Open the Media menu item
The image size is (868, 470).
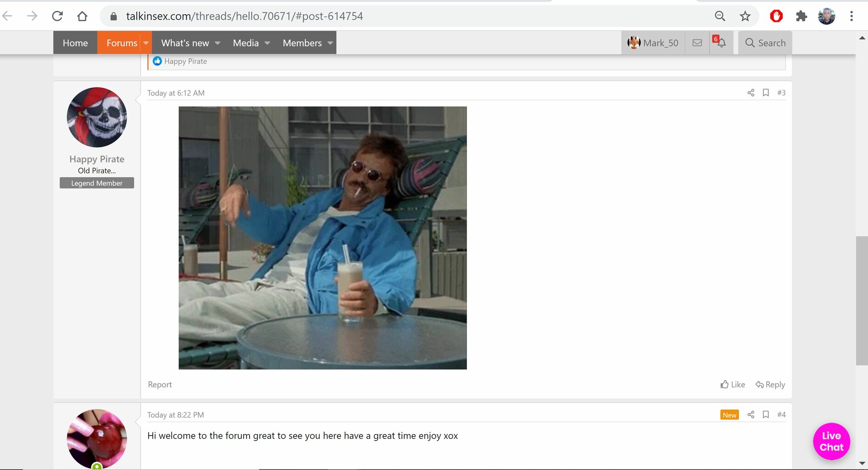[246, 43]
